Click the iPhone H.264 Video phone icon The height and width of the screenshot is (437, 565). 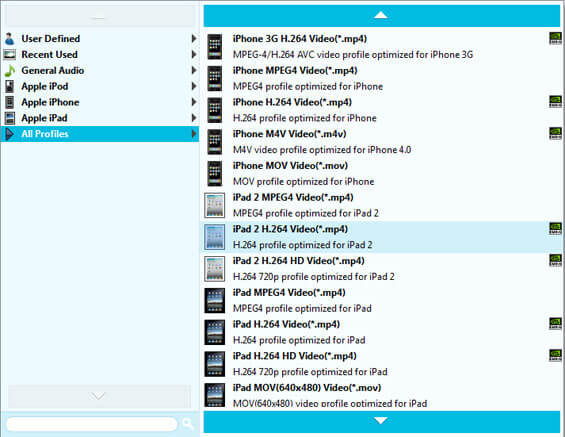(215, 110)
